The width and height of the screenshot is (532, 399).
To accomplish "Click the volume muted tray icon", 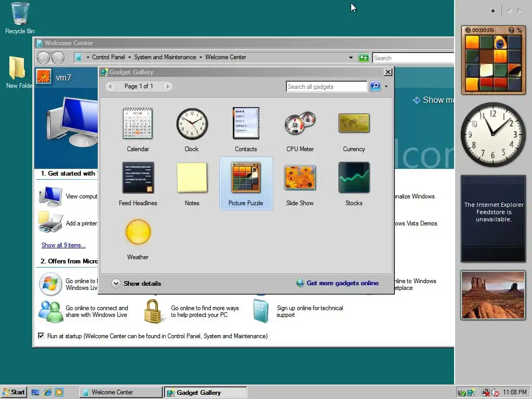I will click(495, 393).
